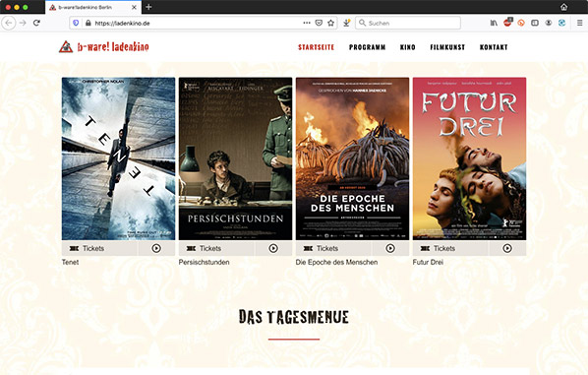Open the tracking protection shield icon
The height and width of the screenshot is (375, 588).
(76, 23)
